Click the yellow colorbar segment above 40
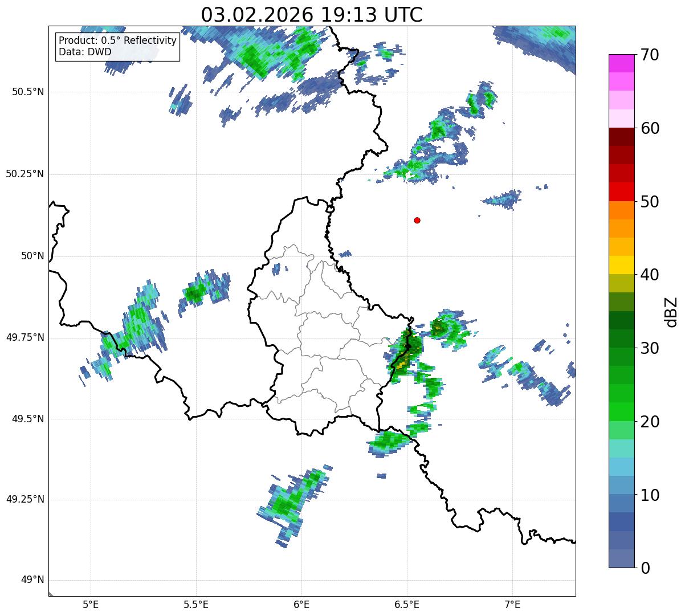This screenshot has width=685, height=616. coord(621,265)
